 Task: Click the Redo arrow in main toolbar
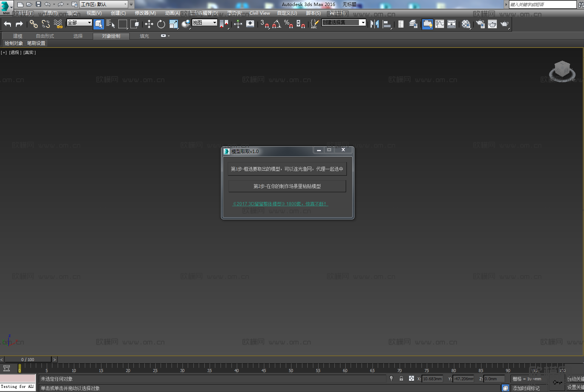click(x=19, y=24)
